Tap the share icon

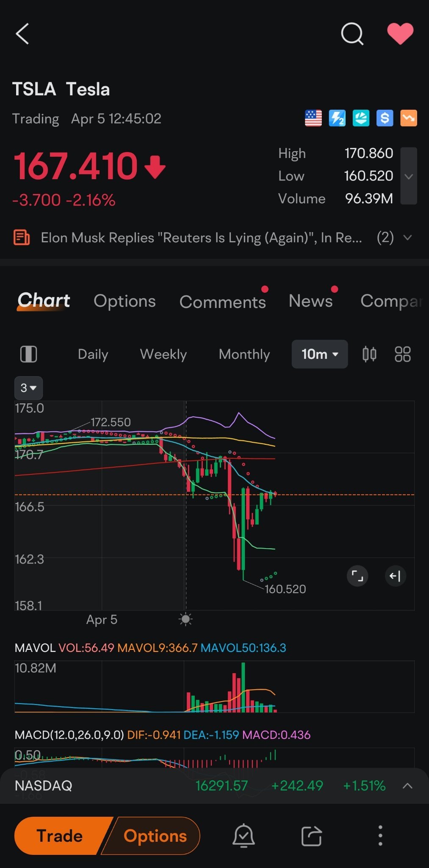click(312, 836)
